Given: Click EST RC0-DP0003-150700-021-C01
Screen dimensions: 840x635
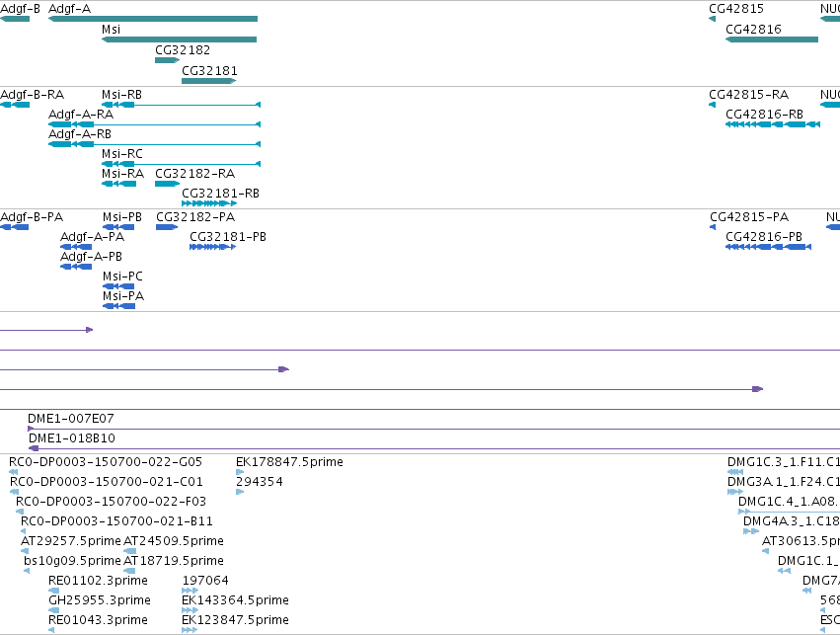Looking at the screenshot, I should tap(107, 482).
